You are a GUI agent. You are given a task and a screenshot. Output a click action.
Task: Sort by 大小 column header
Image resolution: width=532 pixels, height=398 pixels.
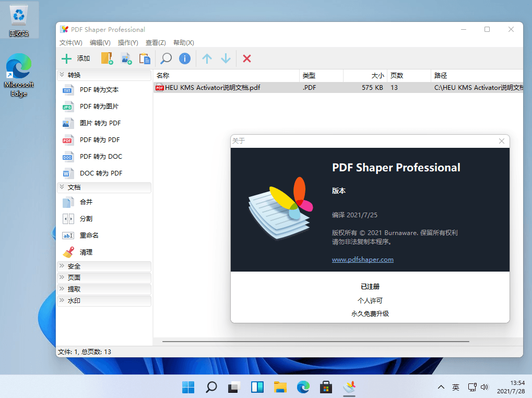365,76
